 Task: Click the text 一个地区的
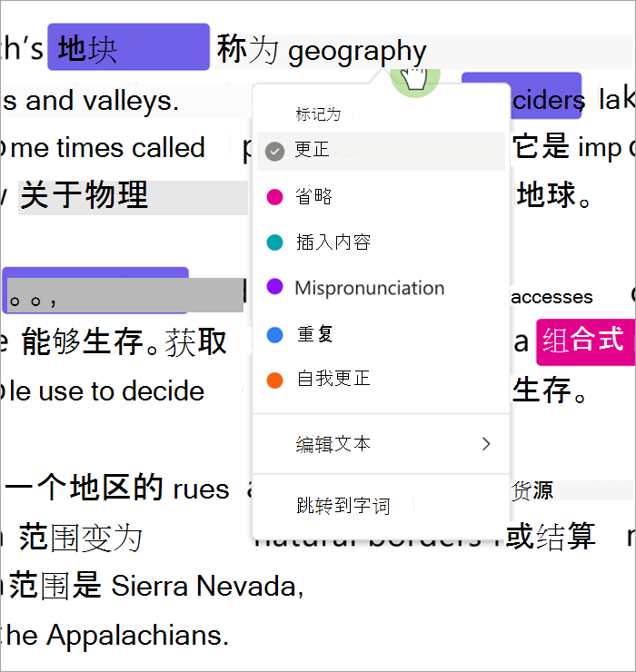84,489
